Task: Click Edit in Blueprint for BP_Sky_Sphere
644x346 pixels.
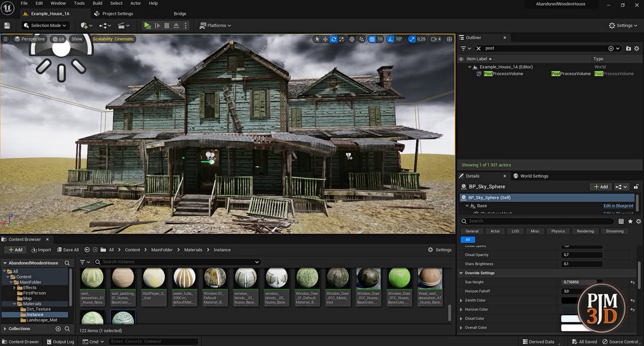Action: 618,205
